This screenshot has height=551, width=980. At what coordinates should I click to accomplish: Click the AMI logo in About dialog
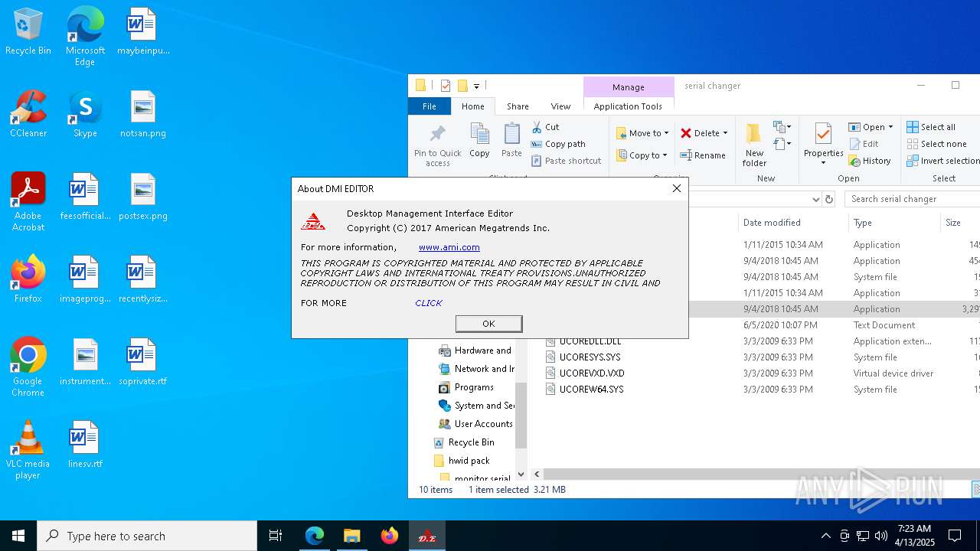pyautogui.click(x=313, y=222)
